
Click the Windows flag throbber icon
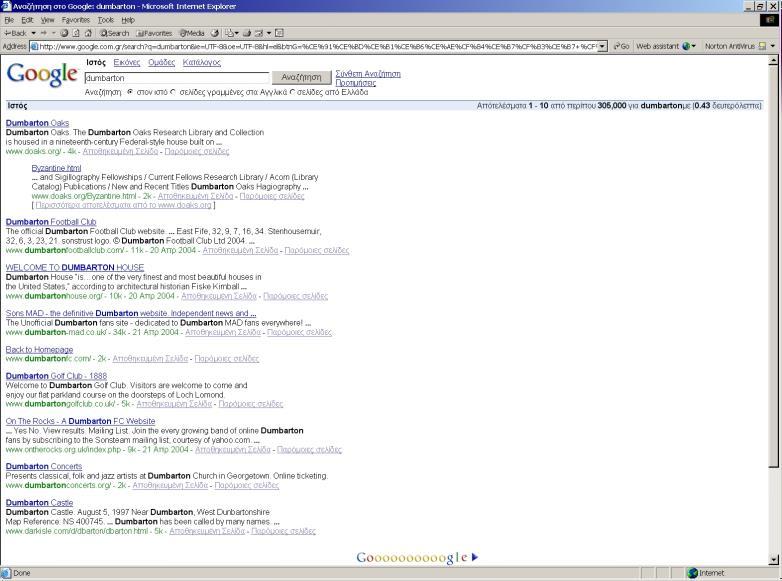tap(770, 20)
